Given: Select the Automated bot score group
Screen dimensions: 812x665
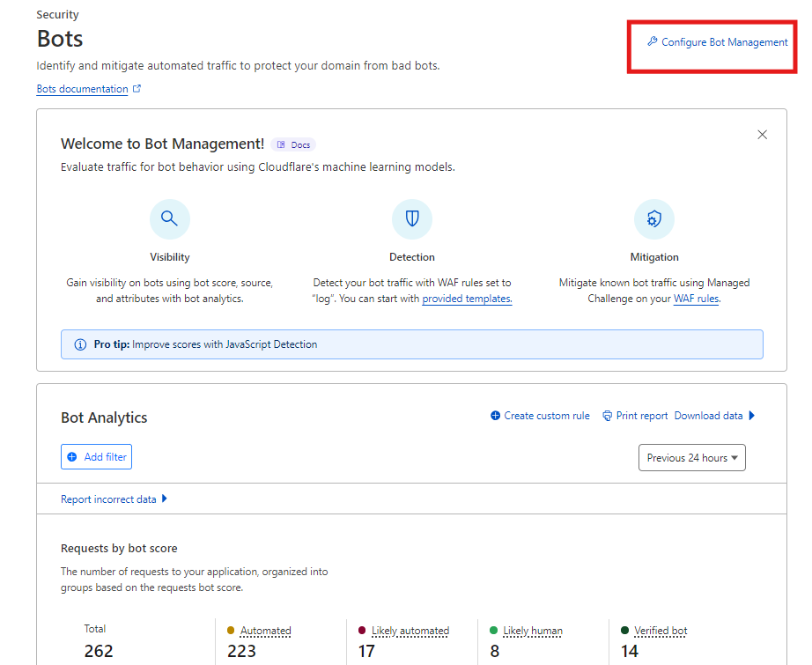Looking at the screenshot, I should (265, 631).
